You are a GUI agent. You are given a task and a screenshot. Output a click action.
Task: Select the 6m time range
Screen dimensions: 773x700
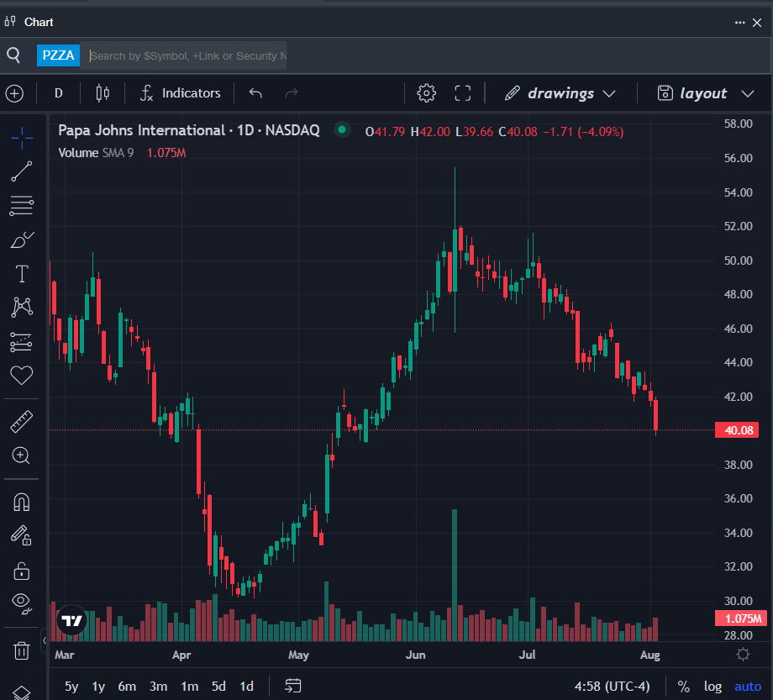coord(127,687)
